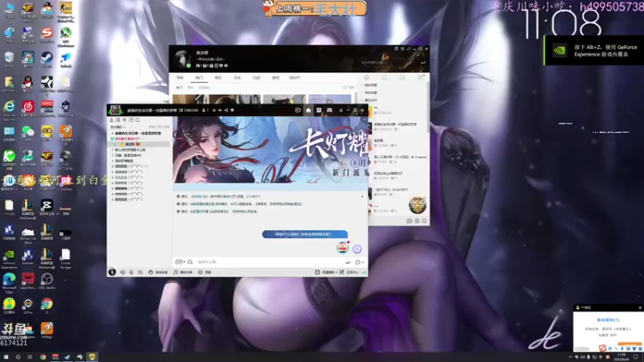The image size is (644, 362).
Task: Expand the last sub-channel row in tree
Action: (113, 200)
